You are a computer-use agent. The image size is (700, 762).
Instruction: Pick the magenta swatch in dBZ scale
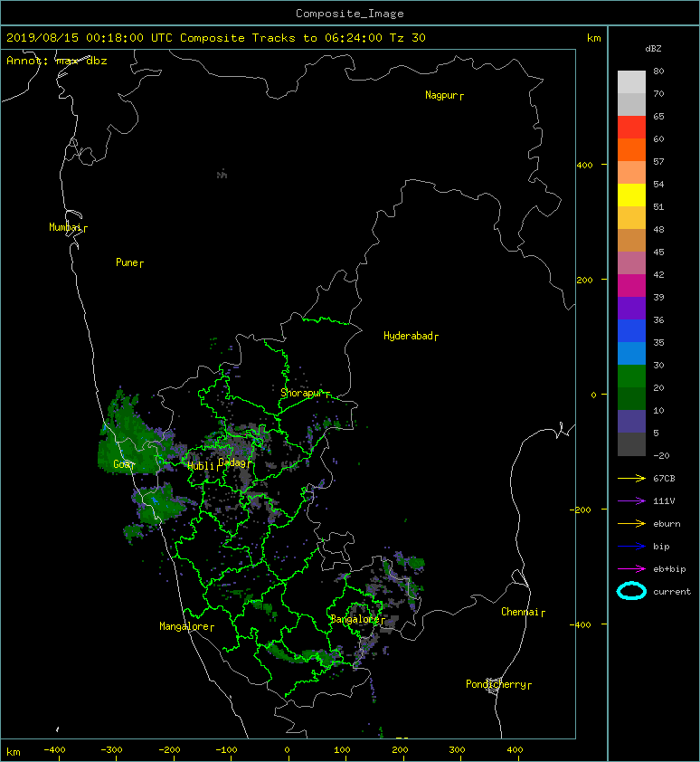(631, 285)
